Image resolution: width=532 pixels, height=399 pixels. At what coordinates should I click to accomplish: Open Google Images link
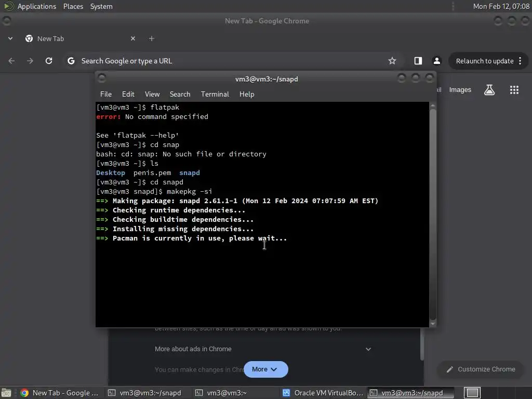pyautogui.click(x=460, y=90)
